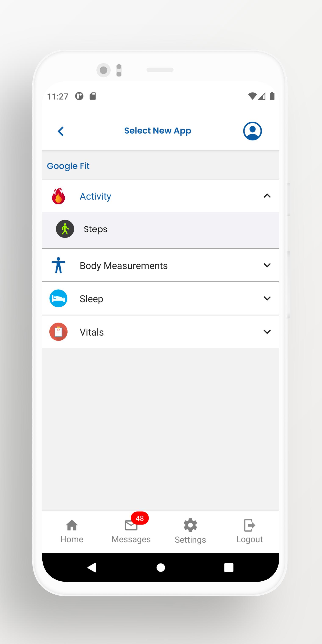Image resolution: width=322 pixels, height=644 pixels.
Task: Select the Steps item
Action: coord(161,230)
